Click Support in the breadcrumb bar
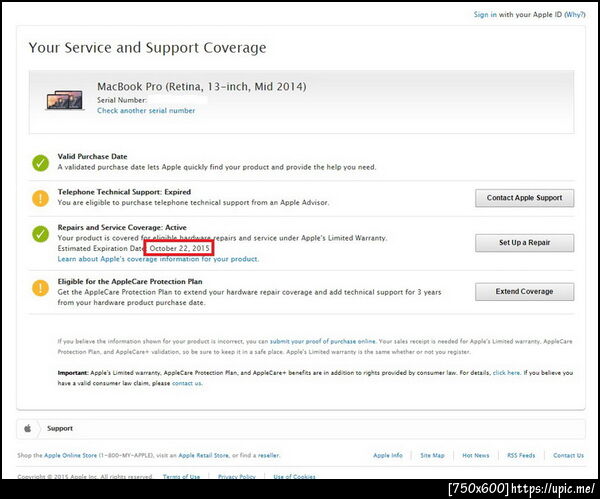This screenshot has width=600, height=499. (60, 428)
